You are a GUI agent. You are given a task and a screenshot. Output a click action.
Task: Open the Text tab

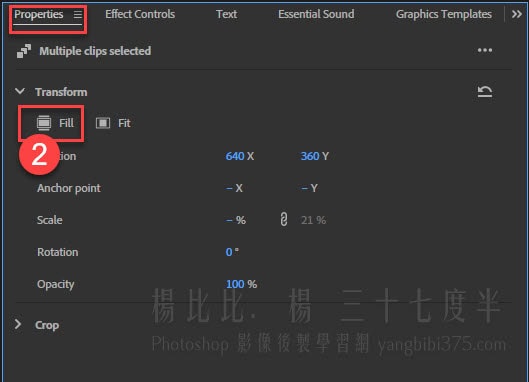click(x=226, y=14)
